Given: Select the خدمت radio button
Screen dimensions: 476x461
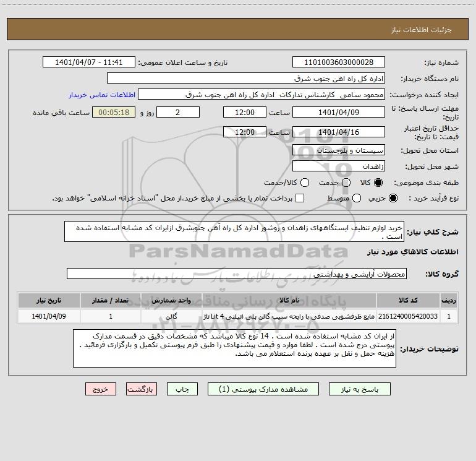Looking at the screenshot, I should point(346,183).
